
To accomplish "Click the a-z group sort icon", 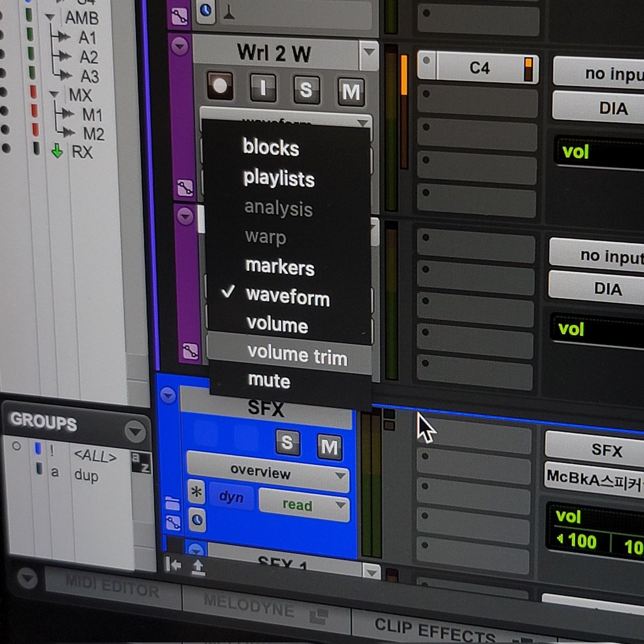I will [x=141, y=463].
